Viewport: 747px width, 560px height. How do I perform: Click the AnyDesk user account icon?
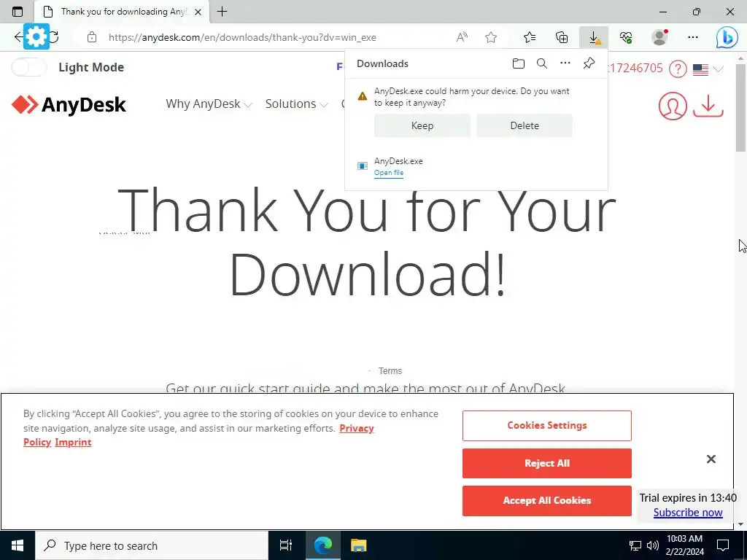673,106
